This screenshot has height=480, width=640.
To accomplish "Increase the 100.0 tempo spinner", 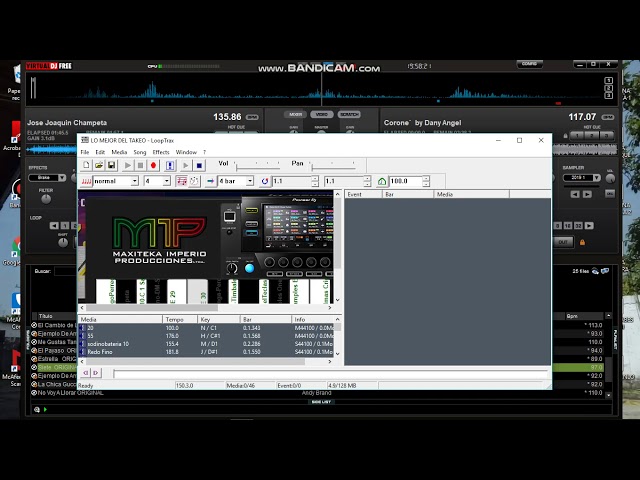I will tap(426, 178).
